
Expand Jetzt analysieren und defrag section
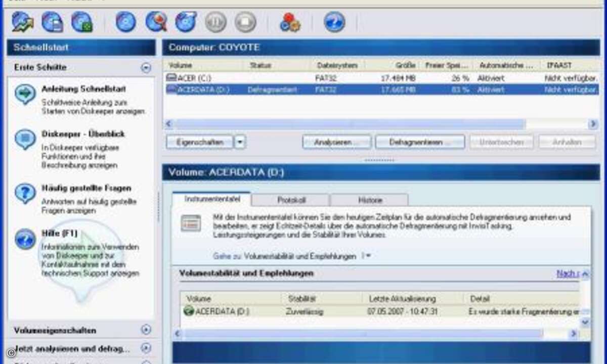(146, 348)
